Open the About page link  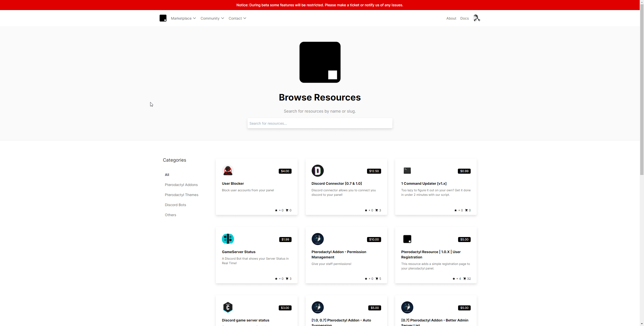point(451,18)
